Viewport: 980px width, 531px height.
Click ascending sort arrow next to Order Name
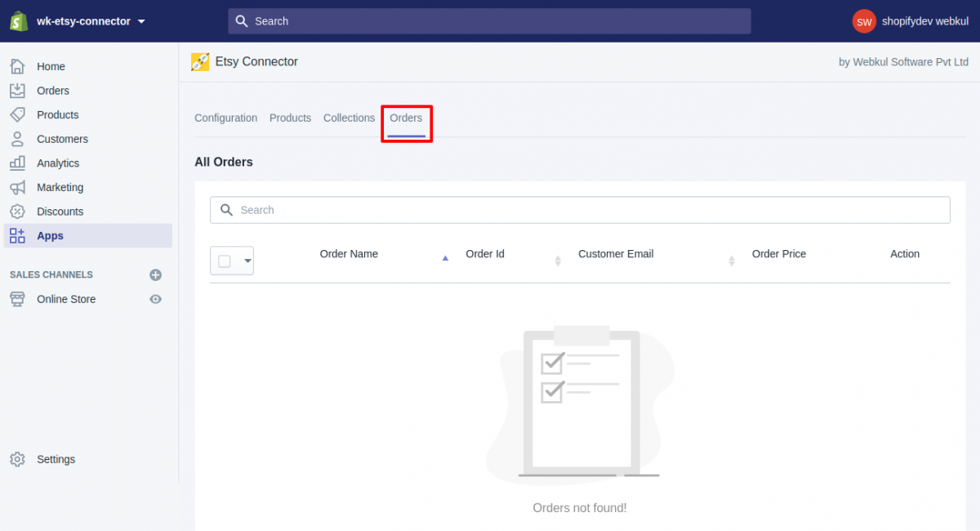click(445, 257)
